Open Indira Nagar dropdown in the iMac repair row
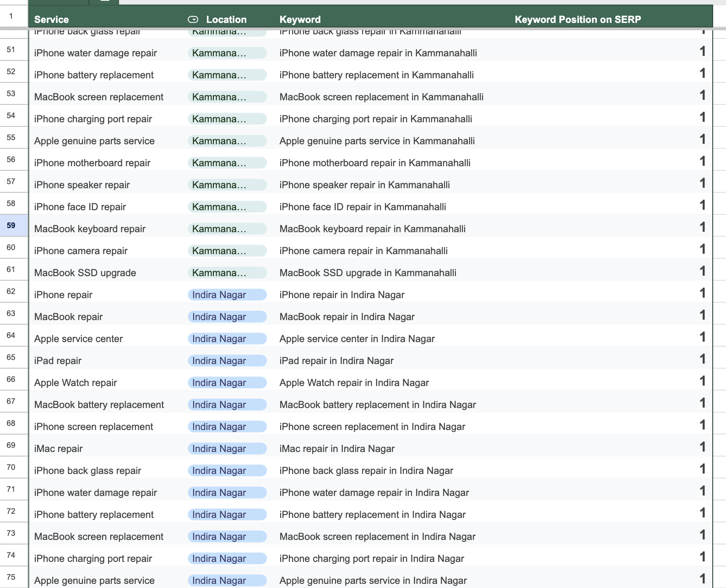 point(227,449)
